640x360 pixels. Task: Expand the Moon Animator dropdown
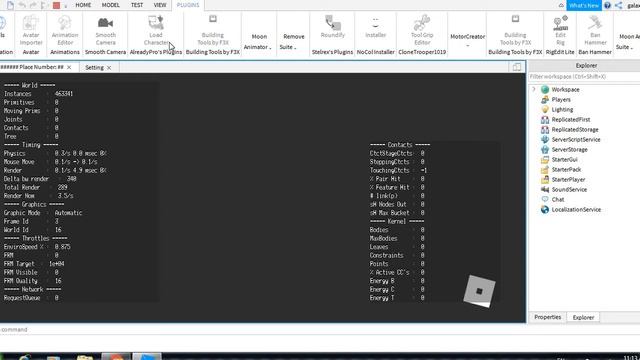[259, 42]
